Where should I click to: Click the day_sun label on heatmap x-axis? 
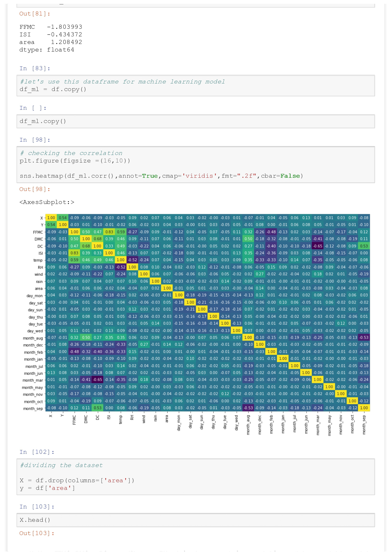(x=202, y=422)
